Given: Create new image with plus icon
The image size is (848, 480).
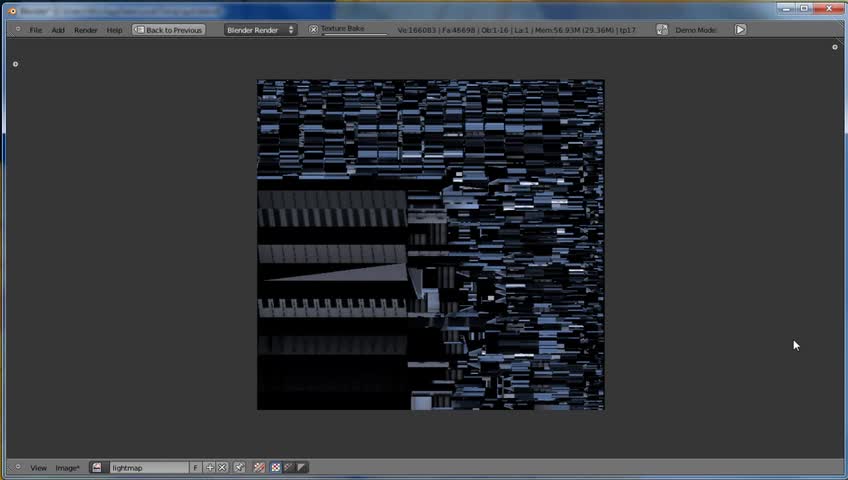Looking at the screenshot, I should 210,468.
